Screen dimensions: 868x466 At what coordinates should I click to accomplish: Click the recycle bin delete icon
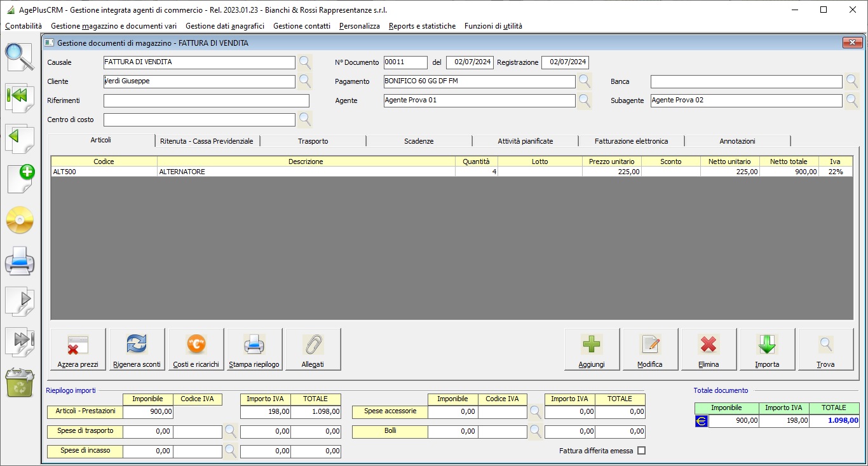tap(20, 383)
